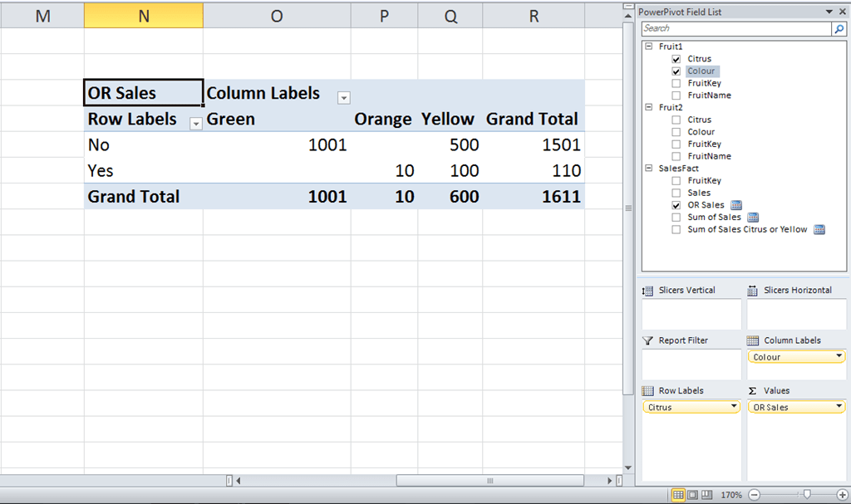Open the OR Sales field dropdown in Values area

[x=839, y=406]
